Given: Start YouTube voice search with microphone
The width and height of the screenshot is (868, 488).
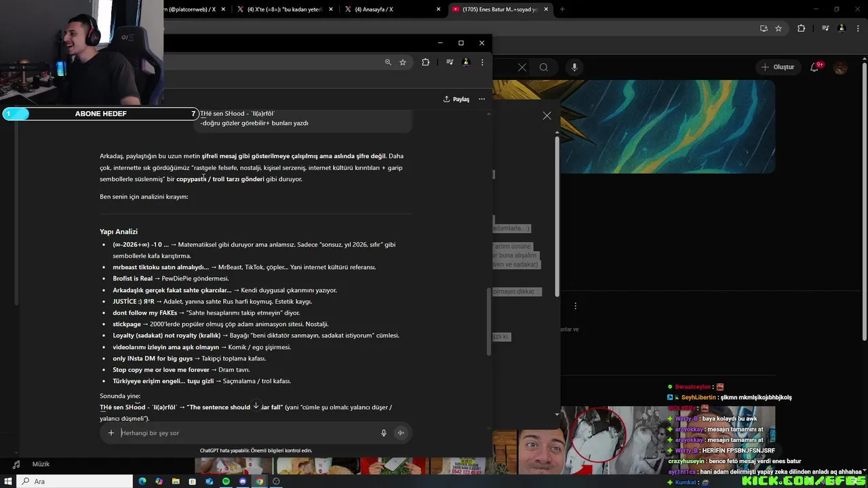Looking at the screenshot, I should [x=574, y=67].
